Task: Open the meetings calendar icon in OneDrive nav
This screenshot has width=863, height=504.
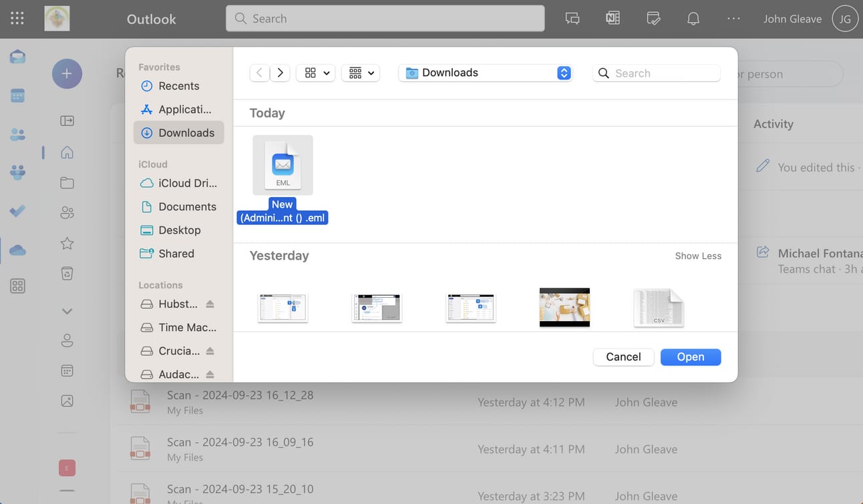Action: 67,370
